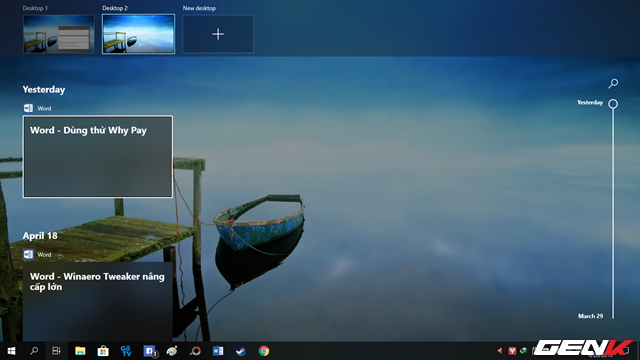Screen dimensions: 640x360
Task: Click the 'Desktop 2' label
Action: 115,8
